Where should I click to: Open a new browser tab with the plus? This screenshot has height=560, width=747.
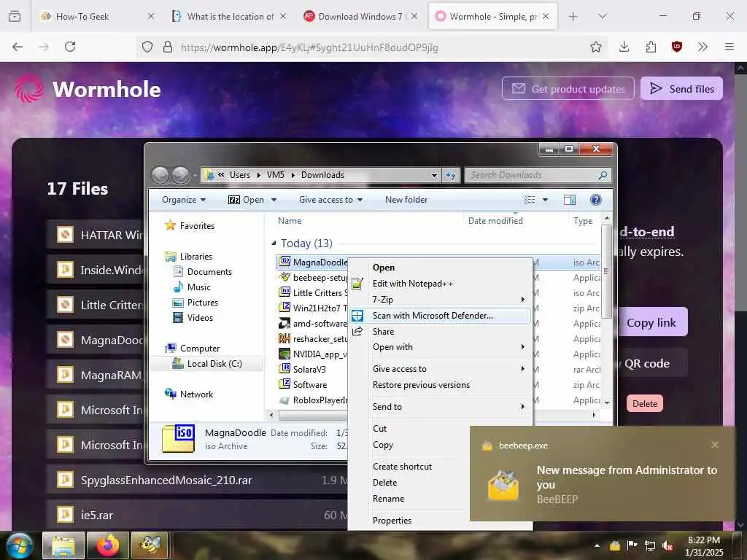pos(573,17)
